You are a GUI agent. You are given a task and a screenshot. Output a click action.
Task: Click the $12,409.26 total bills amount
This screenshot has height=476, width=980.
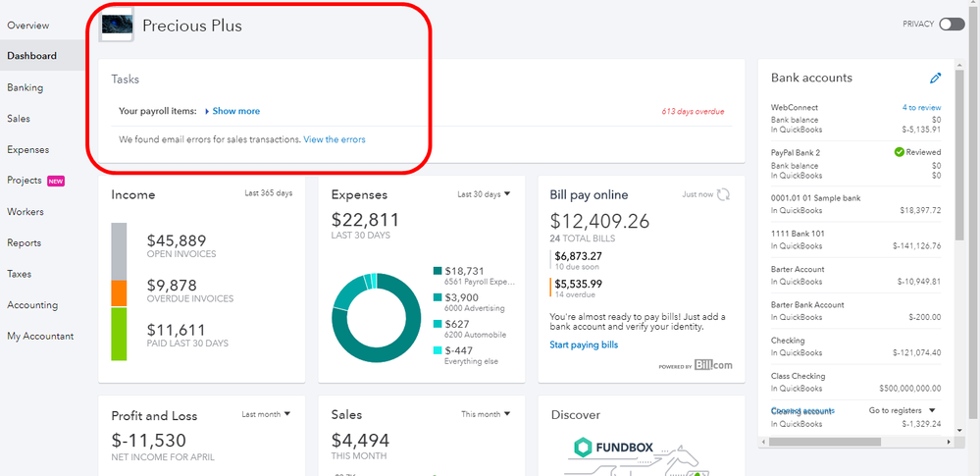599,221
